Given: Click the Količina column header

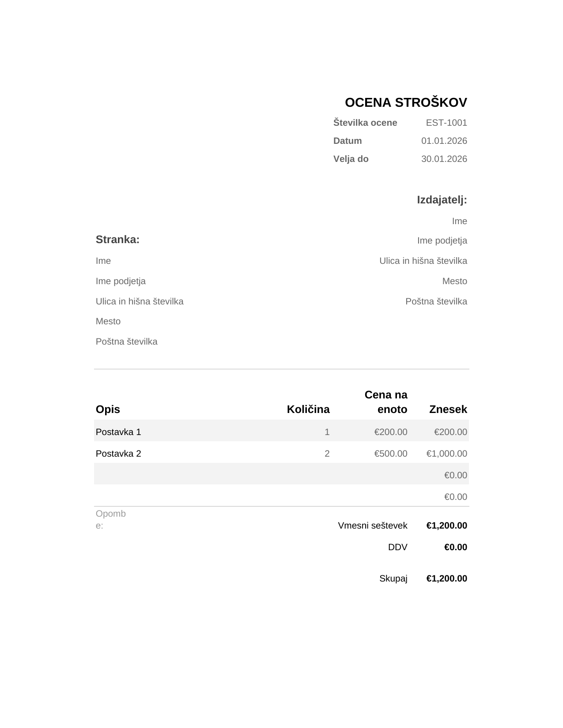Looking at the screenshot, I should coord(308,409).
